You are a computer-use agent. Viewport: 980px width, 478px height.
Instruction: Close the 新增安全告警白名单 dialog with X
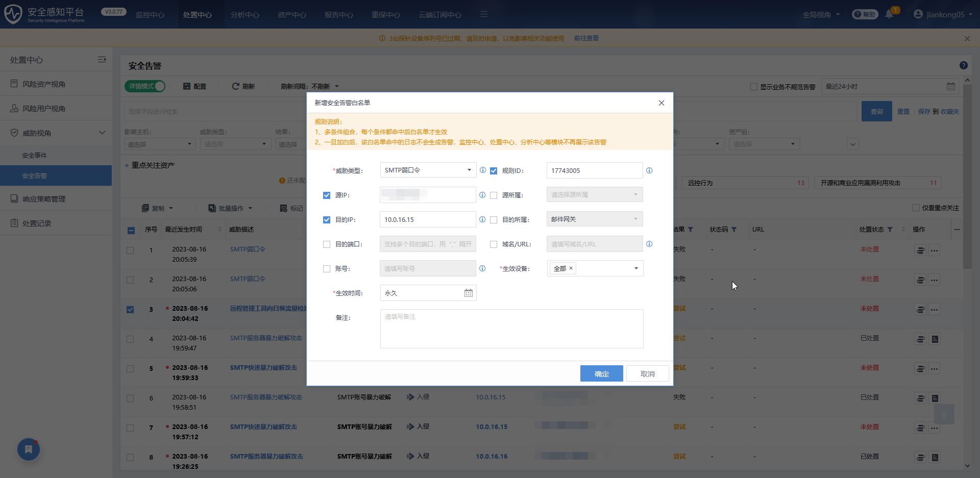coord(661,103)
